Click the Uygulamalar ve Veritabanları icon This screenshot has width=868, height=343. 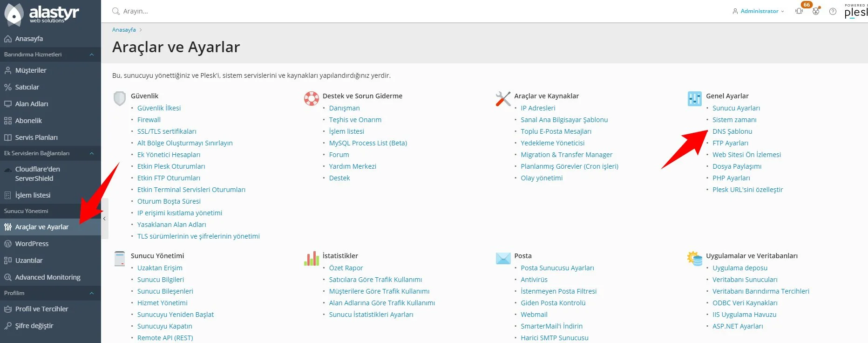click(694, 258)
